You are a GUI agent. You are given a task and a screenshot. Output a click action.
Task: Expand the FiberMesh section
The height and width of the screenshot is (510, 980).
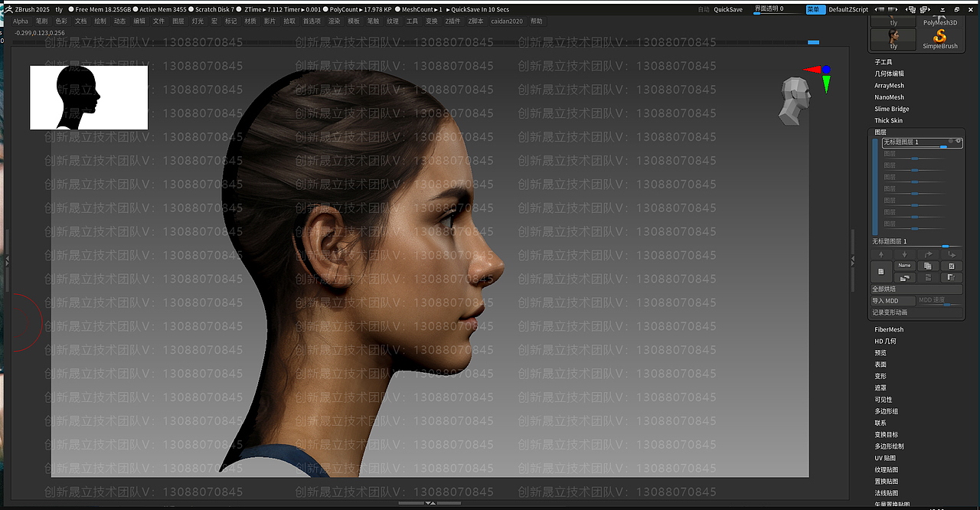pos(889,329)
